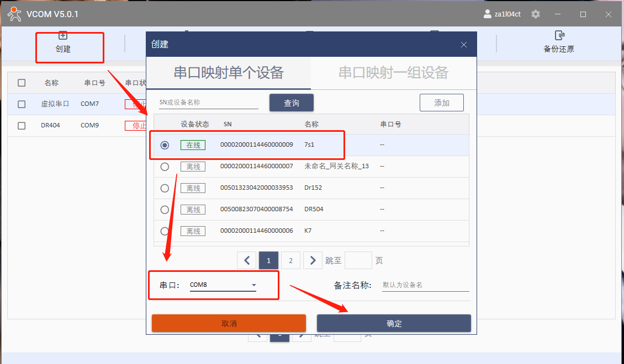Click the 取消 cancel button
Screen dimensions: 624x364
coord(229,324)
